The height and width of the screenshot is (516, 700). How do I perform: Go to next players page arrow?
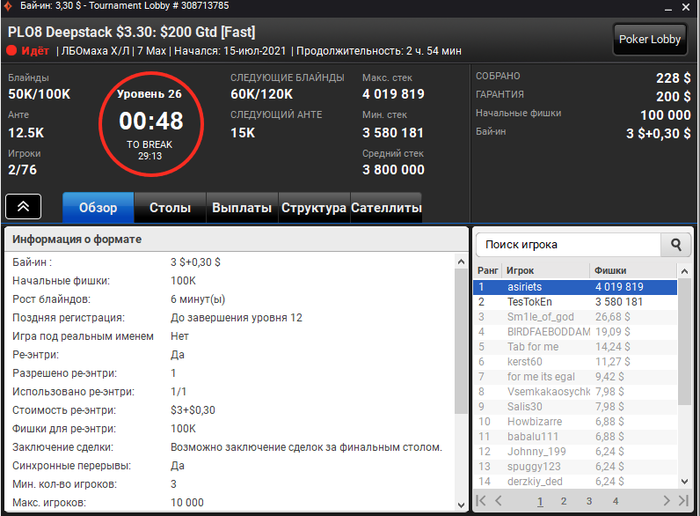pos(667,500)
